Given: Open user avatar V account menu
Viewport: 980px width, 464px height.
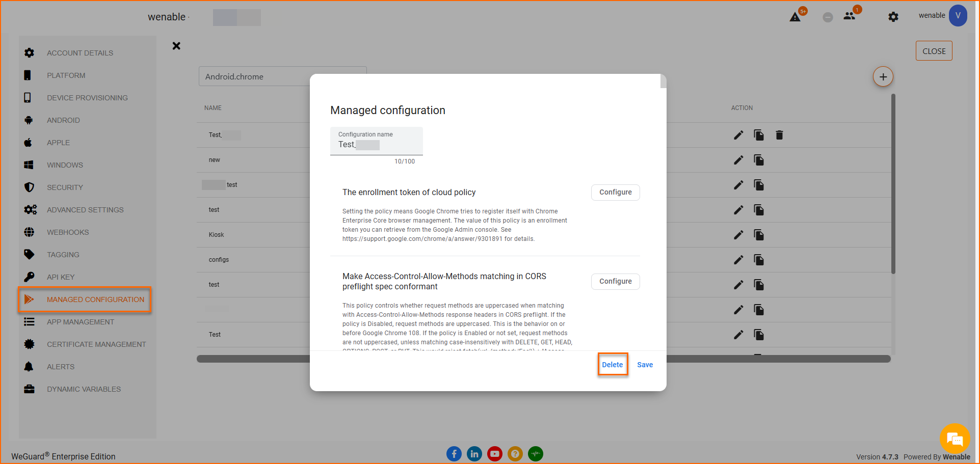Looking at the screenshot, I should [x=958, y=16].
